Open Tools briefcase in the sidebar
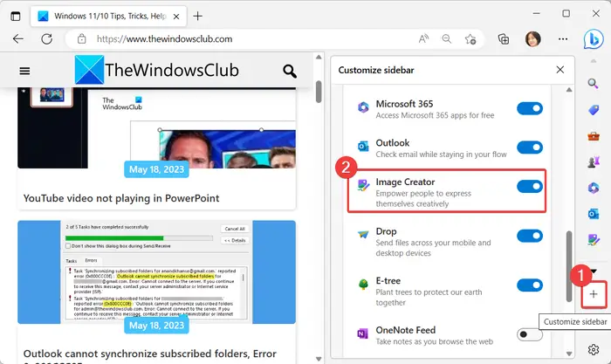611x364 pixels. click(594, 136)
